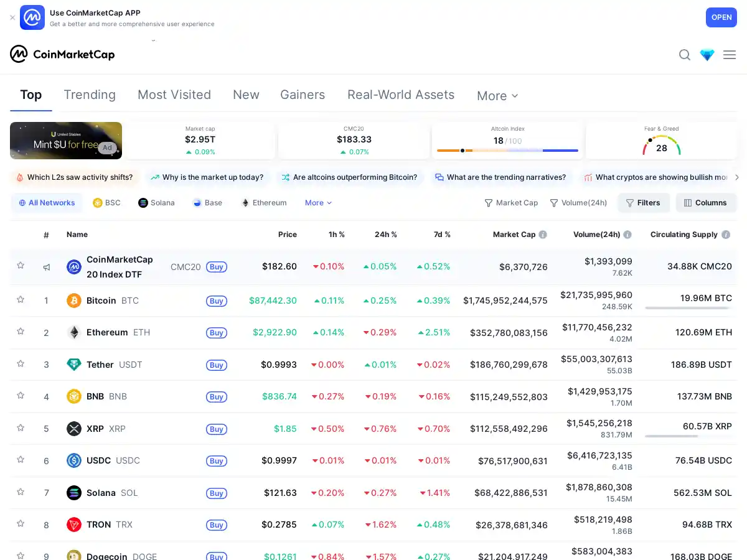Toggle the Ethereum watchlist star
Image resolution: width=747 pixels, height=560 pixels.
[x=21, y=332]
